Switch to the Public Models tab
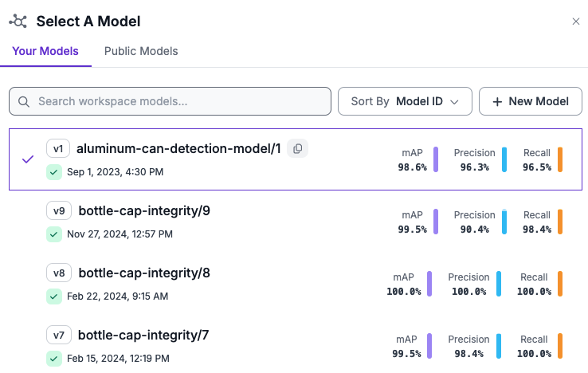The image size is (588, 373). 141,51
